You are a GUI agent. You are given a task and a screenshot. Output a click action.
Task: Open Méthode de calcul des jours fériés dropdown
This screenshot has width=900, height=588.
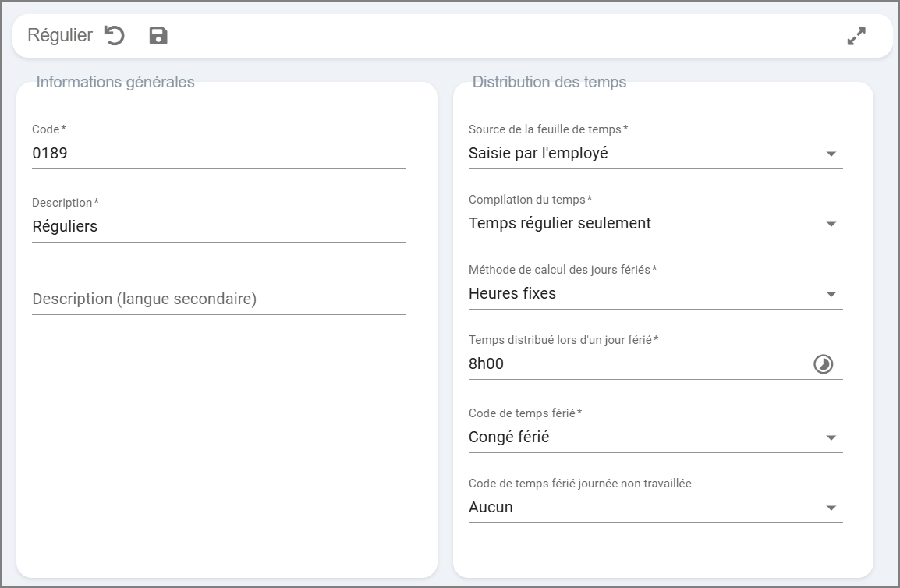coord(831,294)
